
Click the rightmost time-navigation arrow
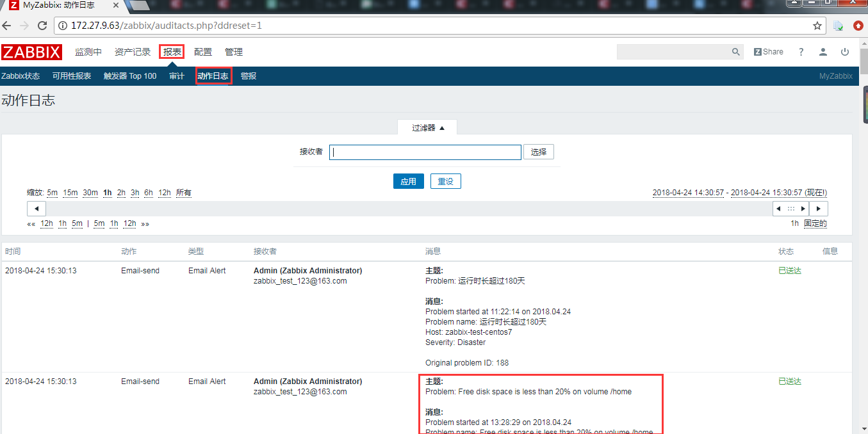819,208
